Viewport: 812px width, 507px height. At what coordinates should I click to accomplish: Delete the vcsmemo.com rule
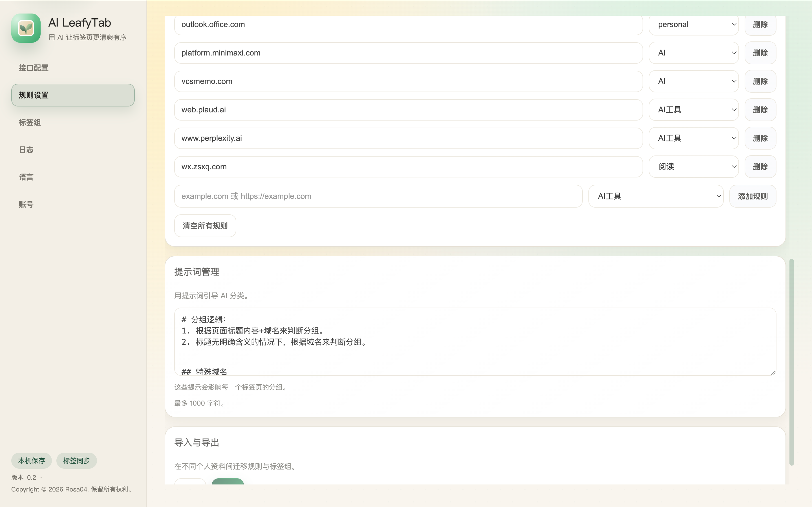[760, 81]
